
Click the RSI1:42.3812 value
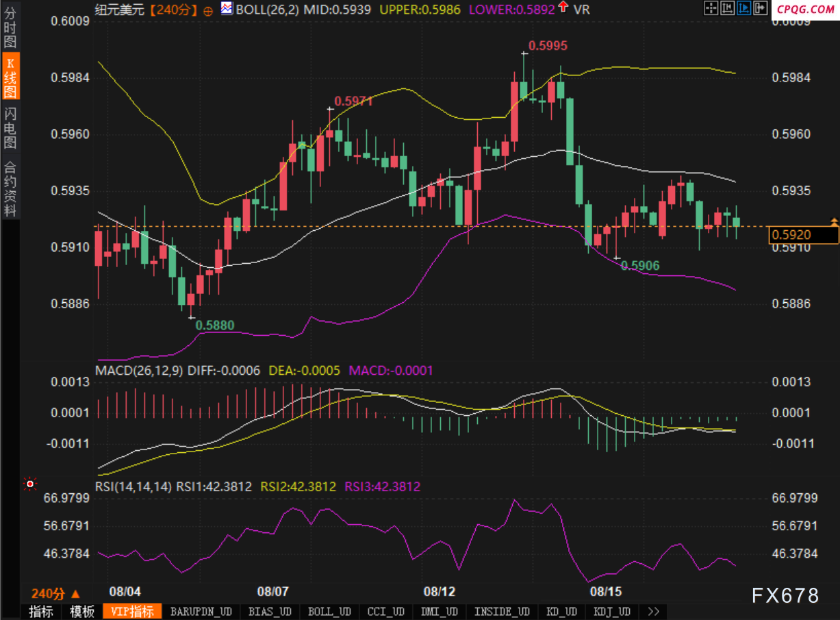[x=214, y=486]
